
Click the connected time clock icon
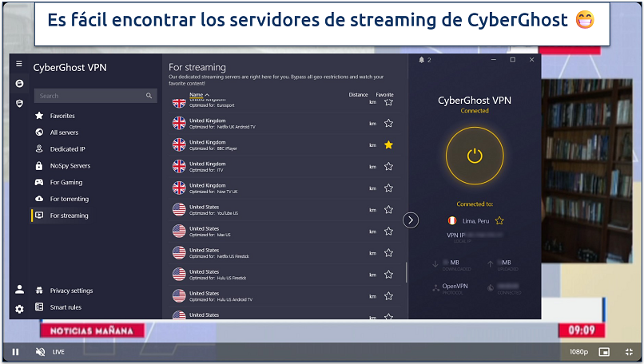pos(491,288)
